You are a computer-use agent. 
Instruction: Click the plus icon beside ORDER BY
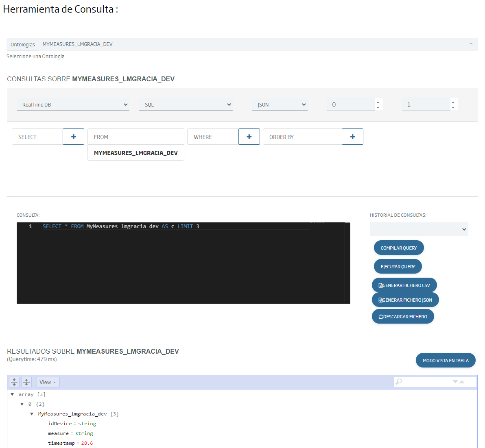(x=352, y=137)
